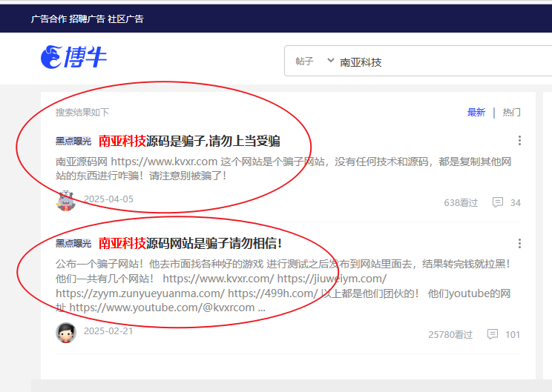Screen dimensions: 552x392
Task: Click the comment icon showing 101
Action: click(492, 334)
